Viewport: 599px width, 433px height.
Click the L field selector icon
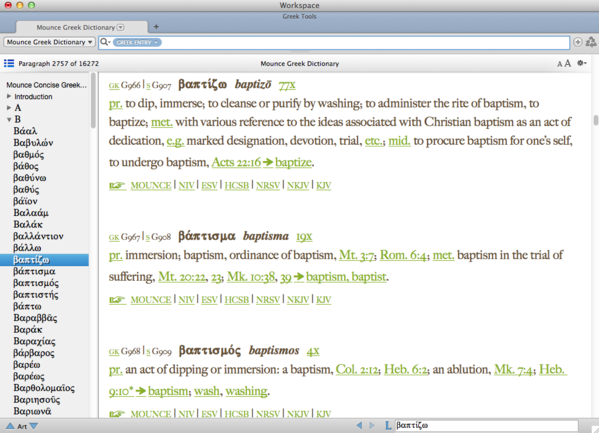(388, 425)
